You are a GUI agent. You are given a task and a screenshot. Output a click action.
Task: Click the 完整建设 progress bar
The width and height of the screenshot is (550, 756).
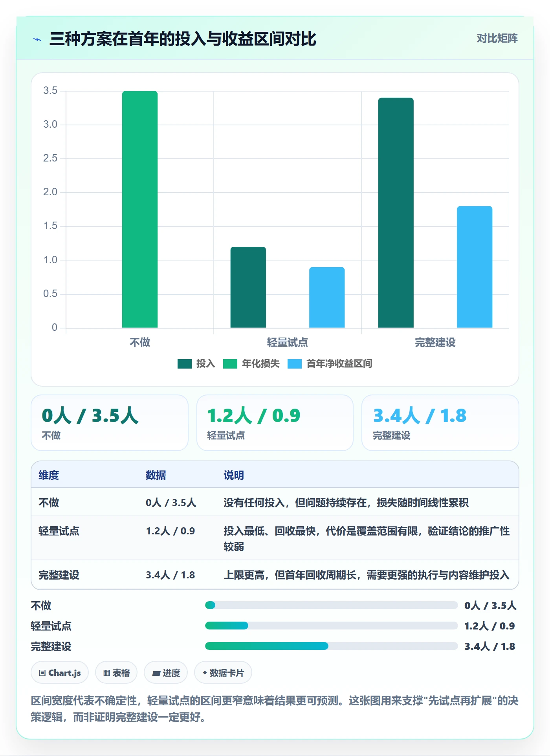click(x=332, y=646)
